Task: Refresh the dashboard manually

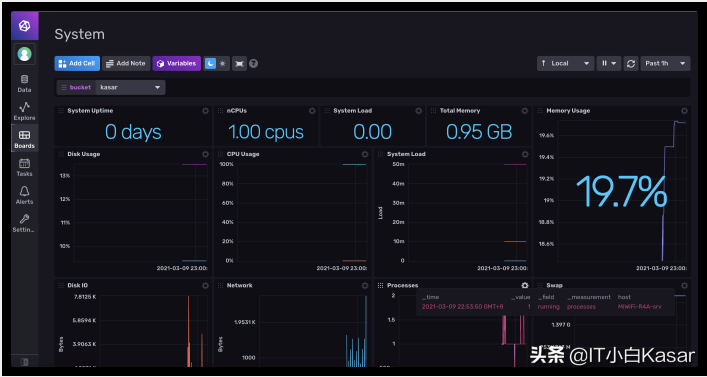Action: coord(631,64)
